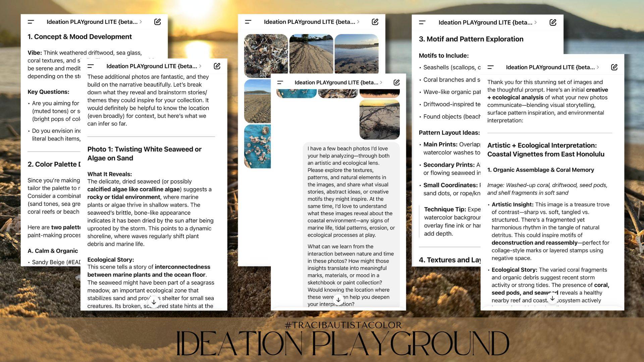Select 'Thank you for this stunning set' paragraph

548,101
